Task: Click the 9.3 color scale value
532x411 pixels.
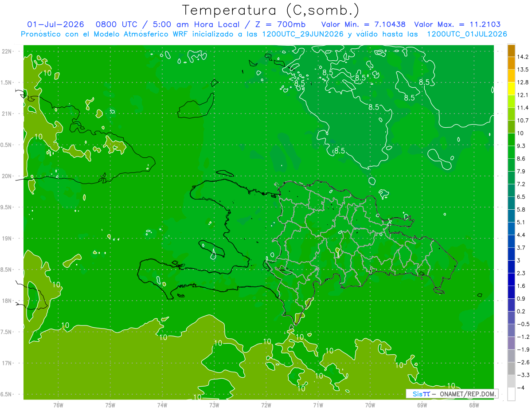Action: (x=521, y=146)
